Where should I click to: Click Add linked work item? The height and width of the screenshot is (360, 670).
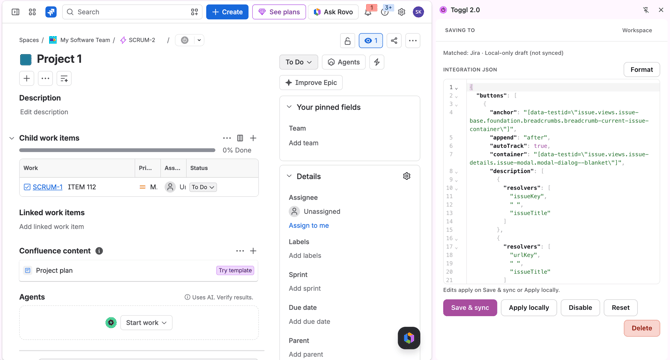52,226
